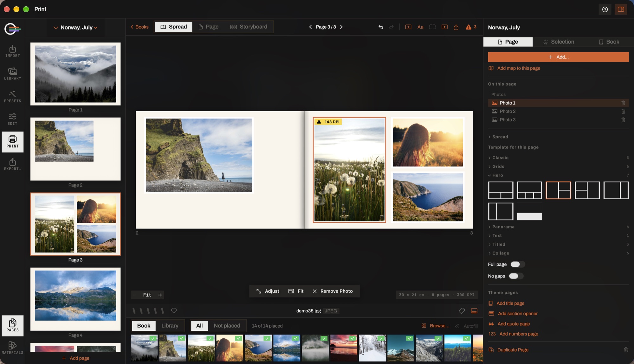This screenshot has width=634, height=364.
Task: Click the tag icon near filmstrip
Action: (x=462, y=311)
